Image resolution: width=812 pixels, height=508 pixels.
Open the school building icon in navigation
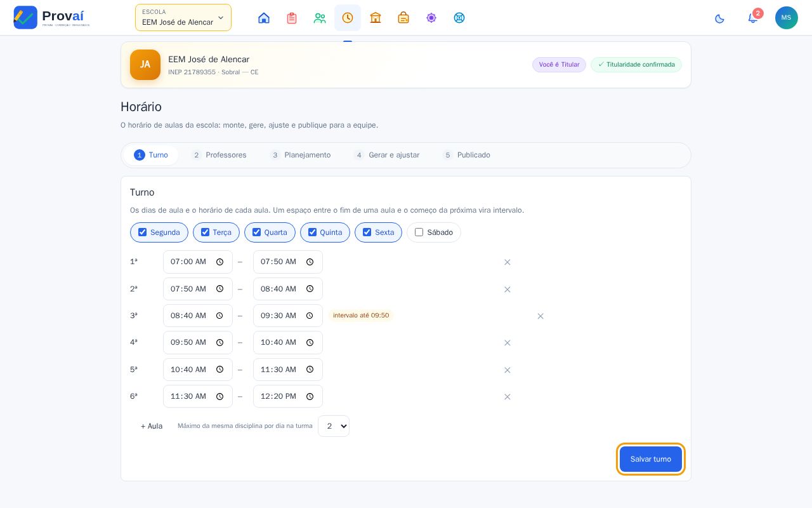[x=376, y=18]
